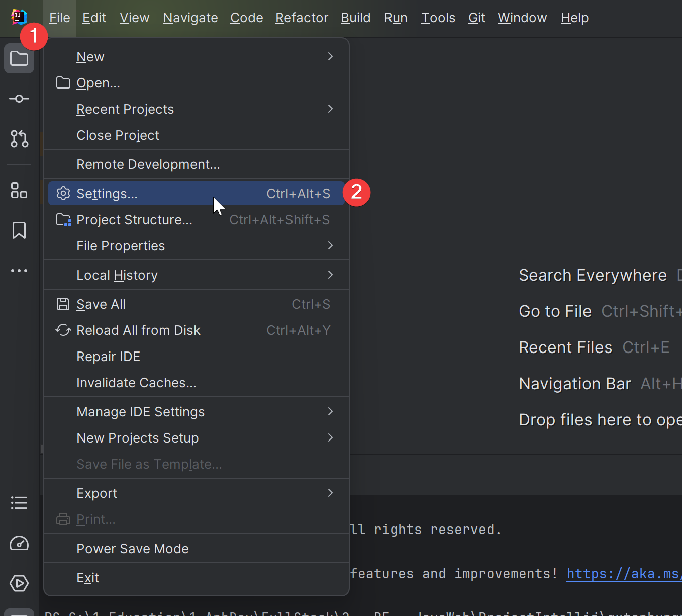Toggle Power Save Mode
Screen dimensions: 682x616
click(x=197, y=548)
